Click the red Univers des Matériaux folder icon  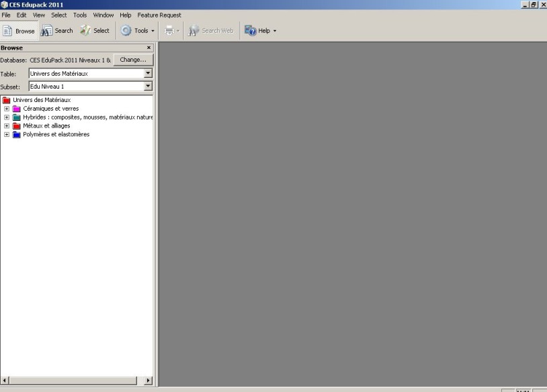coord(6,100)
